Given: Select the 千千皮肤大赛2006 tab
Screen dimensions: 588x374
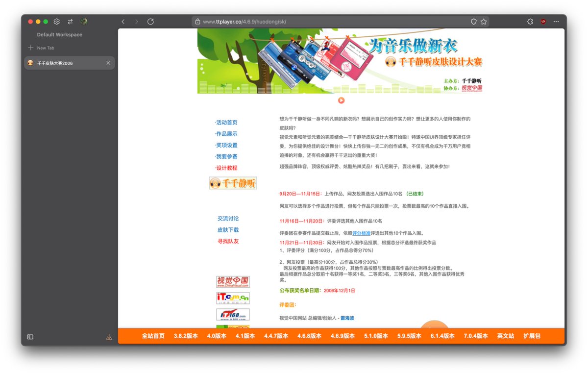Looking at the screenshot, I should 70,63.
